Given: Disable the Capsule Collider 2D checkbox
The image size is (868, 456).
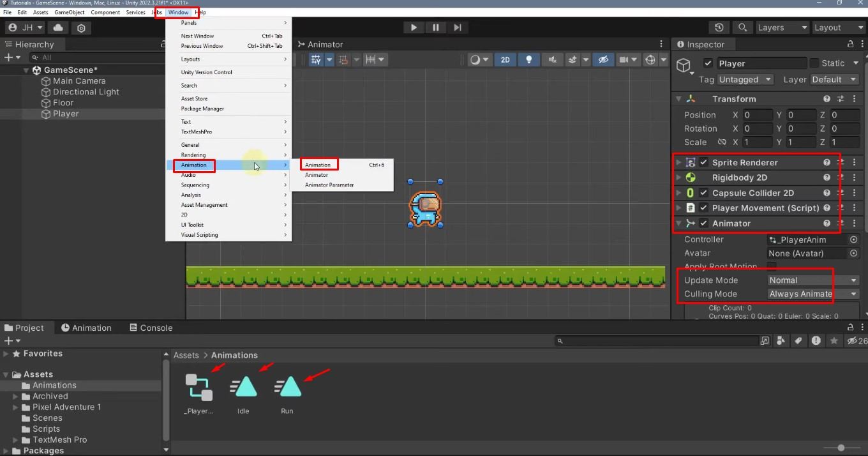Looking at the screenshot, I should pyautogui.click(x=703, y=193).
